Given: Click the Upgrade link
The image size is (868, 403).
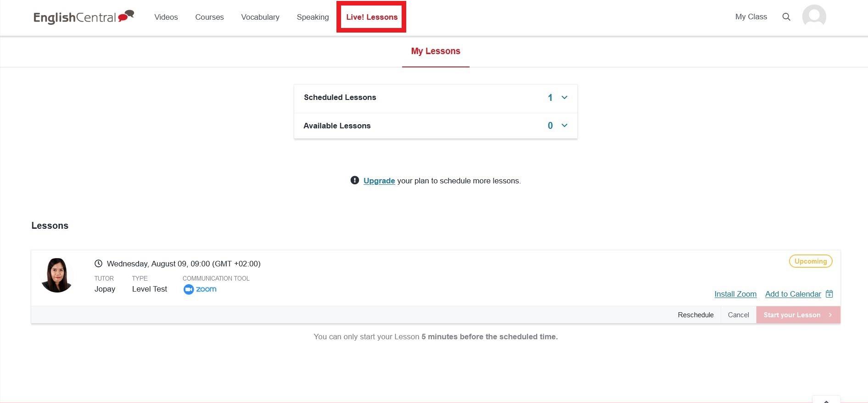Looking at the screenshot, I should (x=379, y=181).
